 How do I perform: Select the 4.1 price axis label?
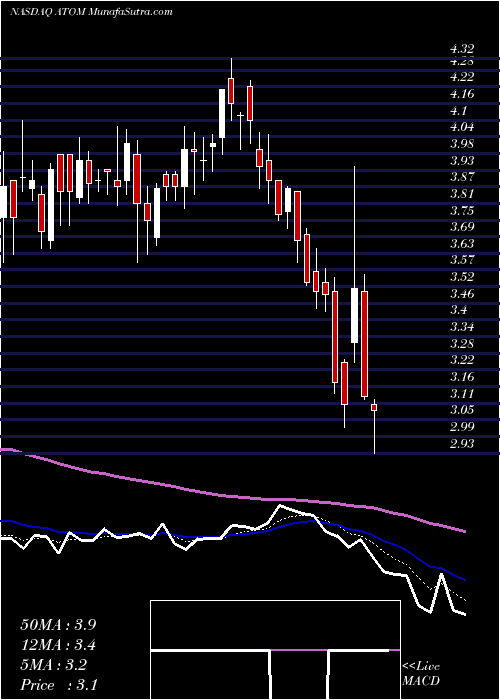pos(459,110)
